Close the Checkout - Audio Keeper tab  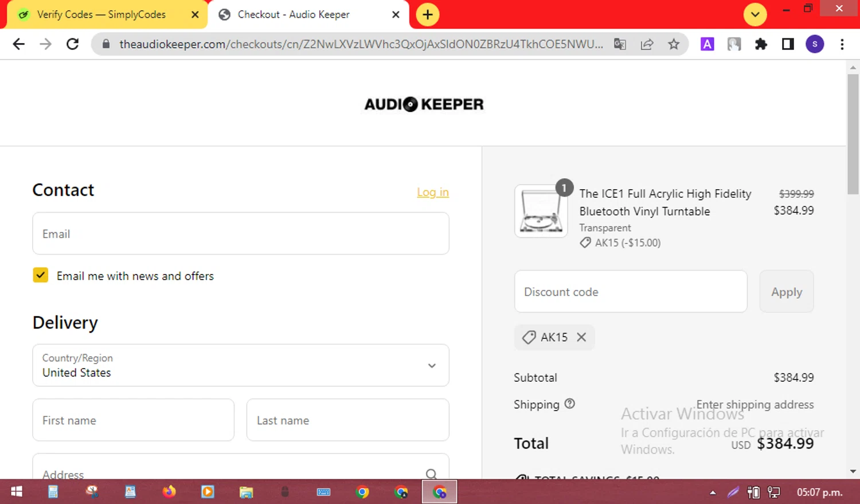click(x=396, y=14)
